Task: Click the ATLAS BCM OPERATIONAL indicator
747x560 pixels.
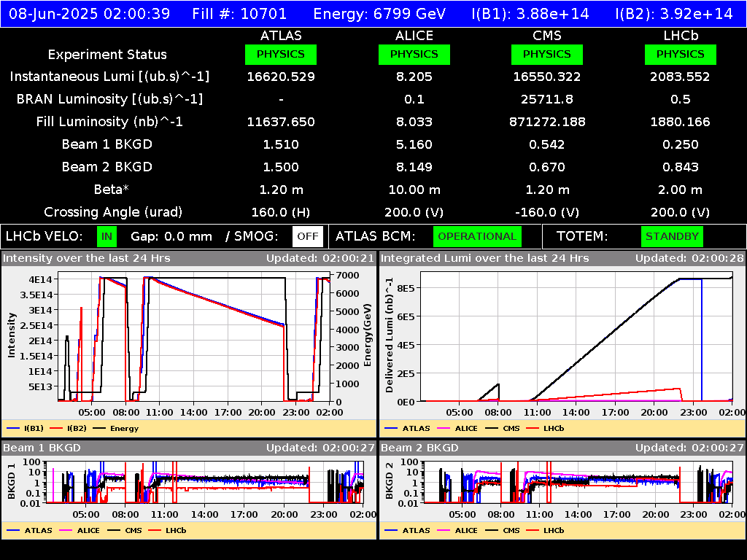Action: click(477, 237)
